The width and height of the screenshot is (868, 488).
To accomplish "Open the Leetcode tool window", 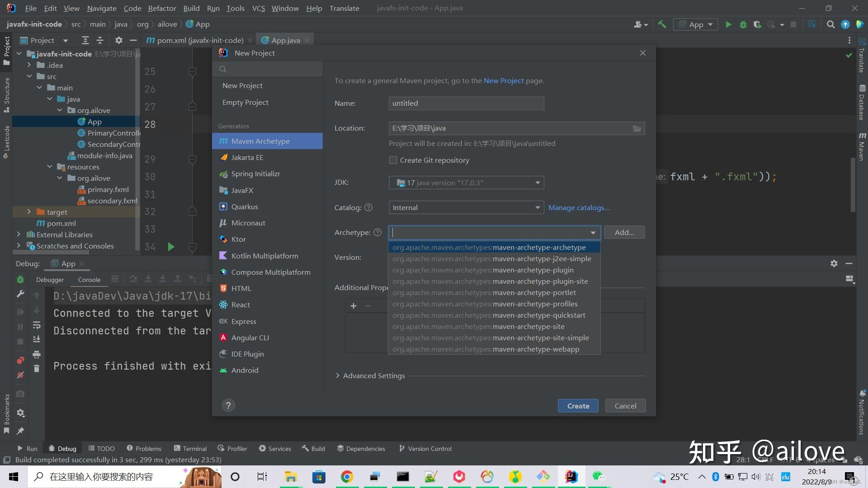I will click(6, 142).
